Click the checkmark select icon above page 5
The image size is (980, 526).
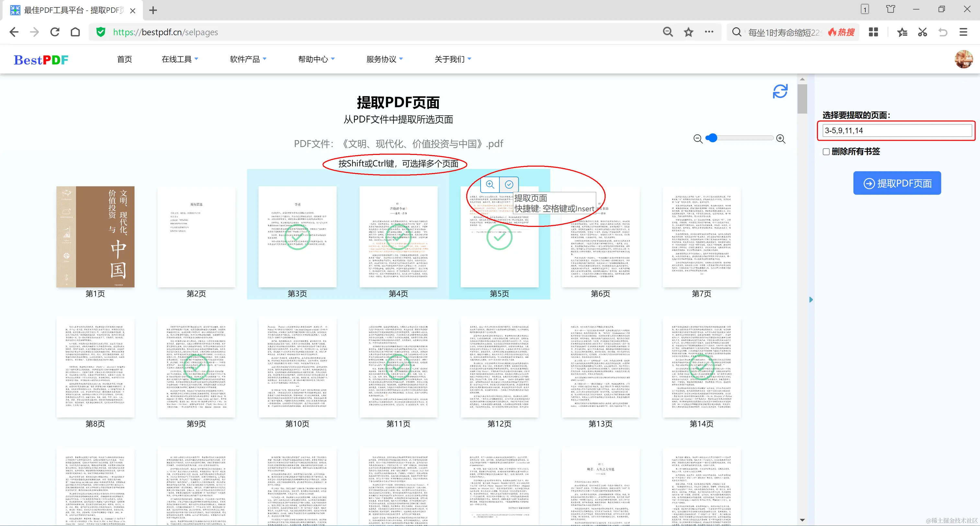(x=509, y=184)
